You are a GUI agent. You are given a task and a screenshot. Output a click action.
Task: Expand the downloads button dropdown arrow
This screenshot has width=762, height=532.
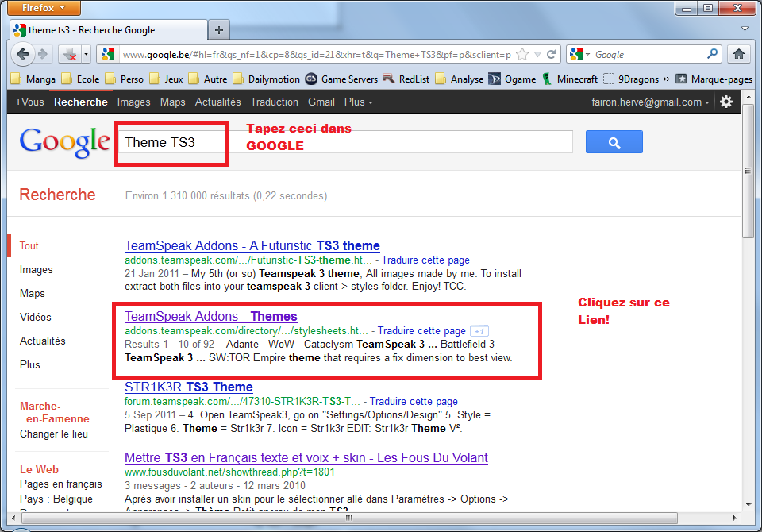coord(86,54)
